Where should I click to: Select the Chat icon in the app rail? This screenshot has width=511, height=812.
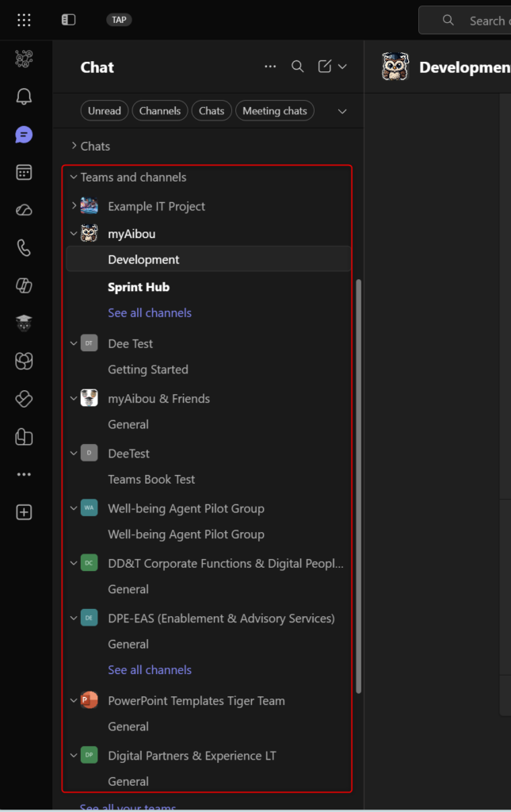click(x=24, y=135)
